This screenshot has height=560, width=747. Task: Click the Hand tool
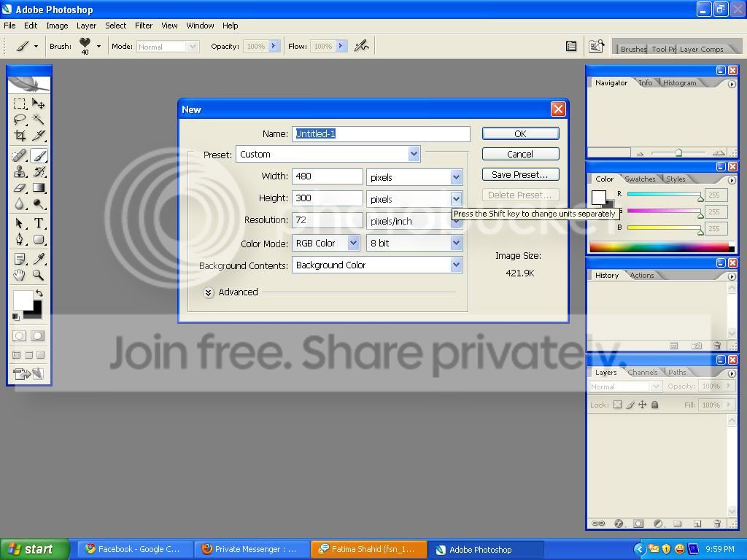coord(20,276)
